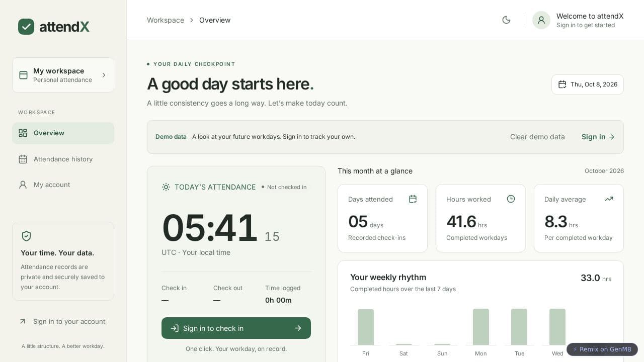Open the user avatar icon in header
The width and height of the screenshot is (644, 362).
541,20
